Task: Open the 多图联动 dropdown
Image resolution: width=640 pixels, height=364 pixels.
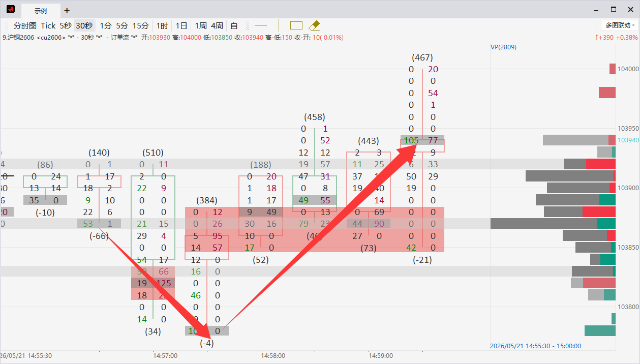Action: (x=620, y=25)
